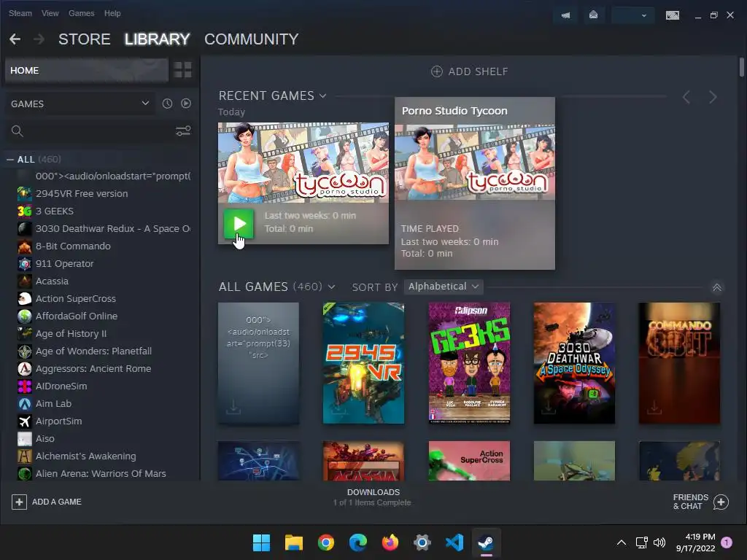The height and width of the screenshot is (560, 747).
Task: Click the search magnifier icon
Action: click(18, 131)
